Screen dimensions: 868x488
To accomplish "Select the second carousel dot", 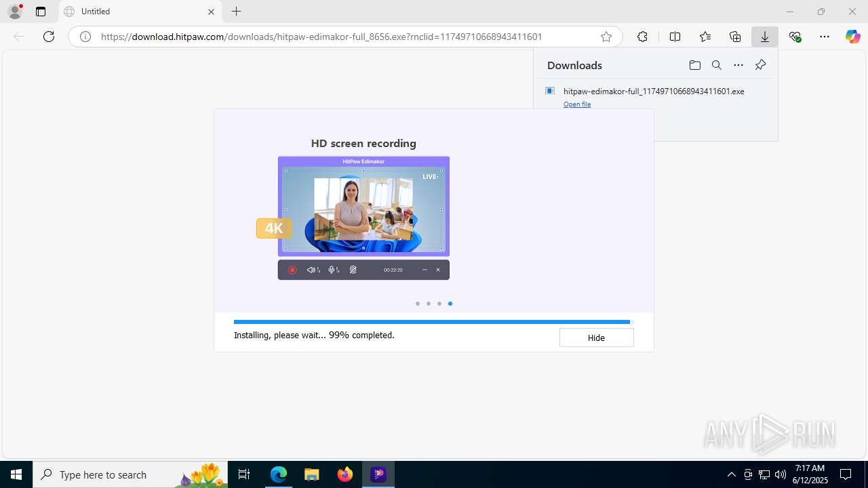I will point(429,304).
